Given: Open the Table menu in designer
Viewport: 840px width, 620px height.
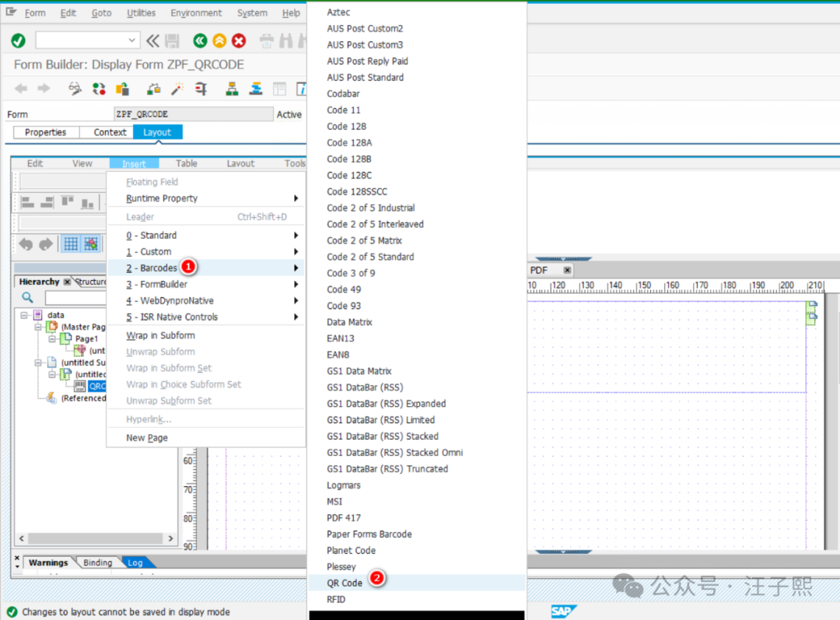Looking at the screenshot, I should 187,163.
